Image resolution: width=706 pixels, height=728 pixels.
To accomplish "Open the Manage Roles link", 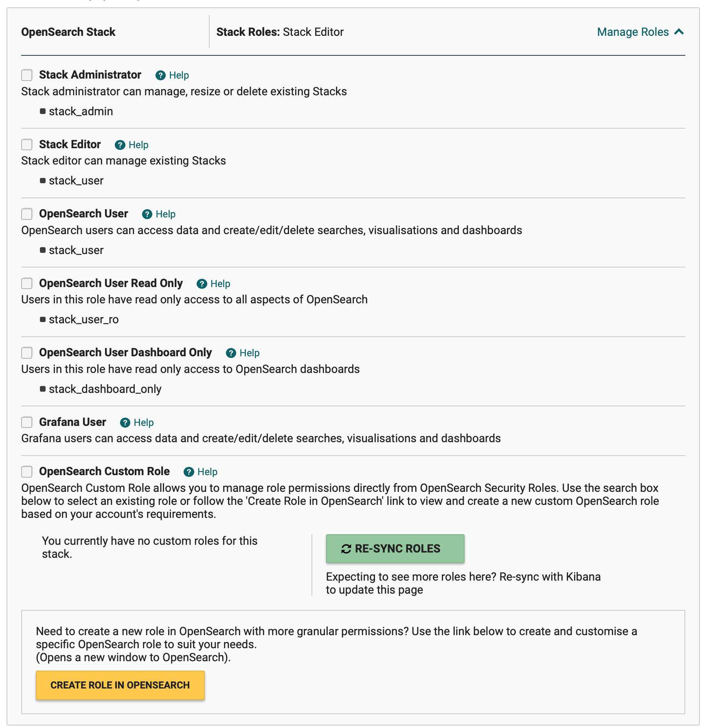I will [x=633, y=32].
